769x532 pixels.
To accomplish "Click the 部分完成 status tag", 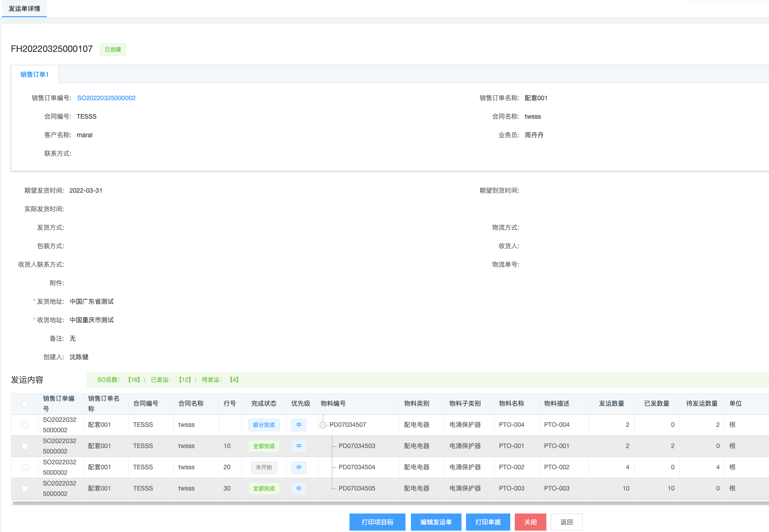I will coord(264,425).
